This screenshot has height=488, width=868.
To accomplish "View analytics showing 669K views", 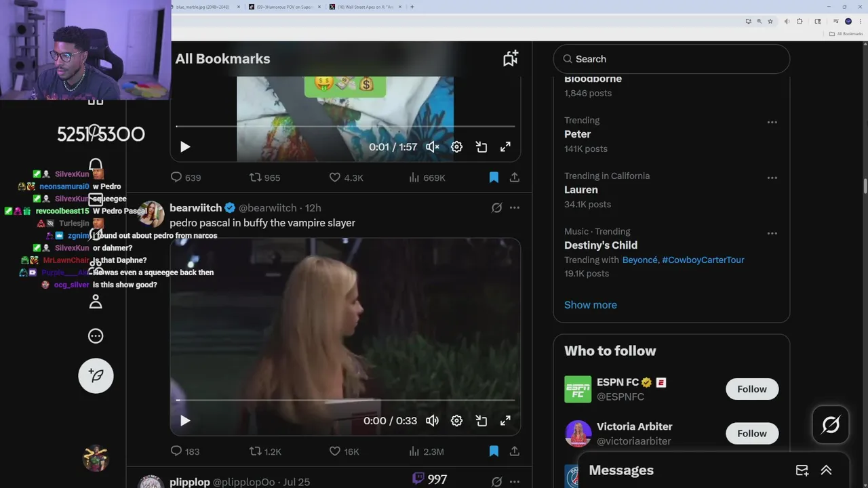I will click(427, 178).
